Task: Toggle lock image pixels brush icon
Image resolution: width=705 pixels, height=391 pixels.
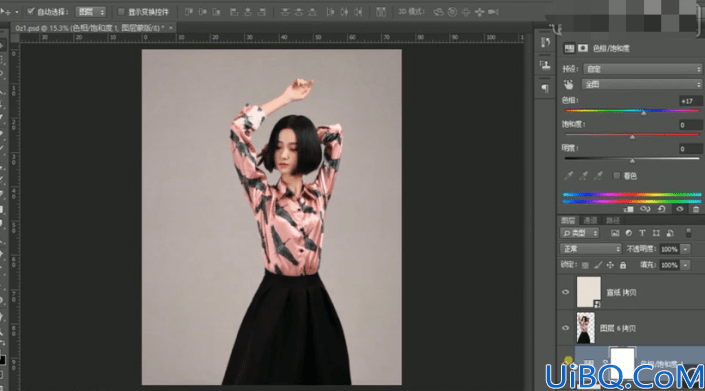Action: pos(598,266)
